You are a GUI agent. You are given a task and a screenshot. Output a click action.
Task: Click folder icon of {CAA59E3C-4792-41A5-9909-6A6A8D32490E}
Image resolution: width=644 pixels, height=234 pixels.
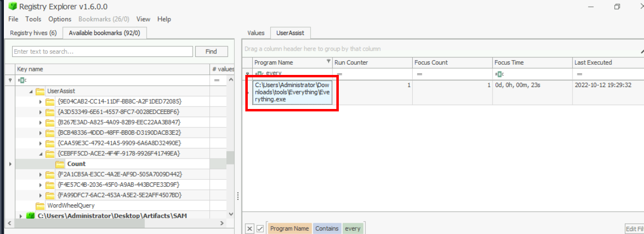(x=50, y=143)
